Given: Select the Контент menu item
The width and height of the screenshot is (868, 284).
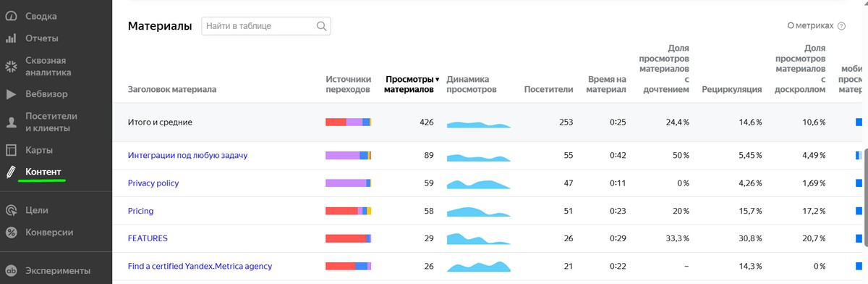Looking at the screenshot, I should [x=43, y=172].
